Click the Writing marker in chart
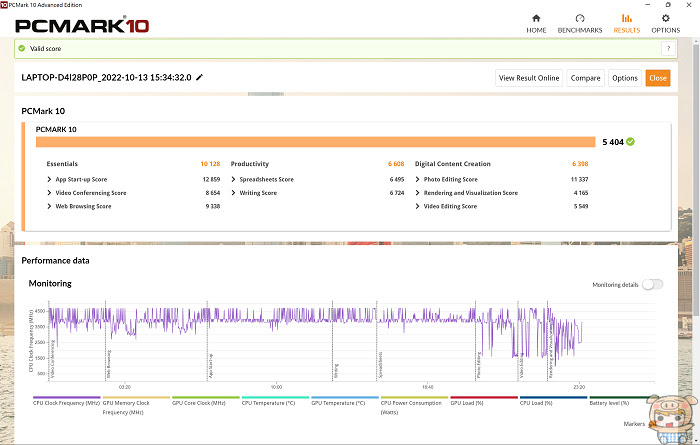This screenshot has height=445, width=700. pyautogui.click(x=336, y=371)
